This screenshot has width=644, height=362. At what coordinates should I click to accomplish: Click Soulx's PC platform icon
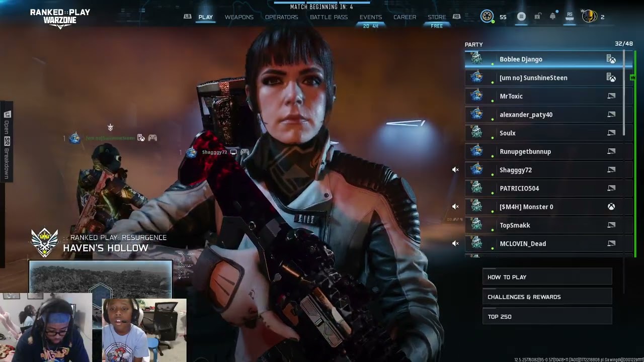click(611, 133)
